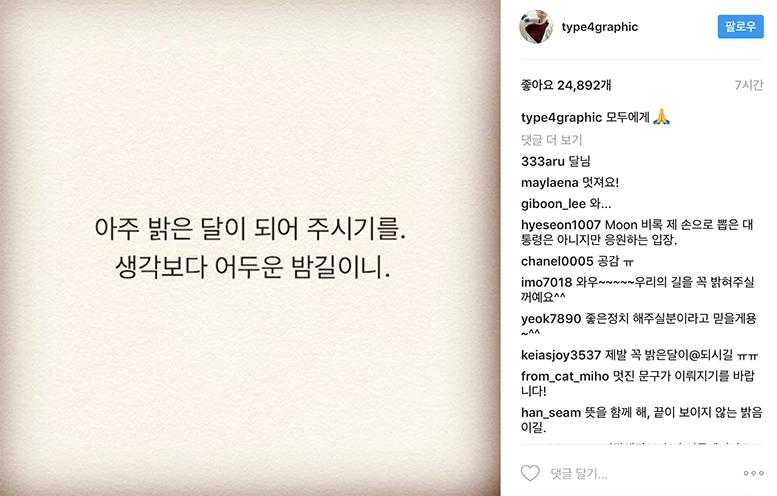Screen dimensions: 777x496
Task: Open han_seam commenter profile
Action: click(x=551, y=412)
